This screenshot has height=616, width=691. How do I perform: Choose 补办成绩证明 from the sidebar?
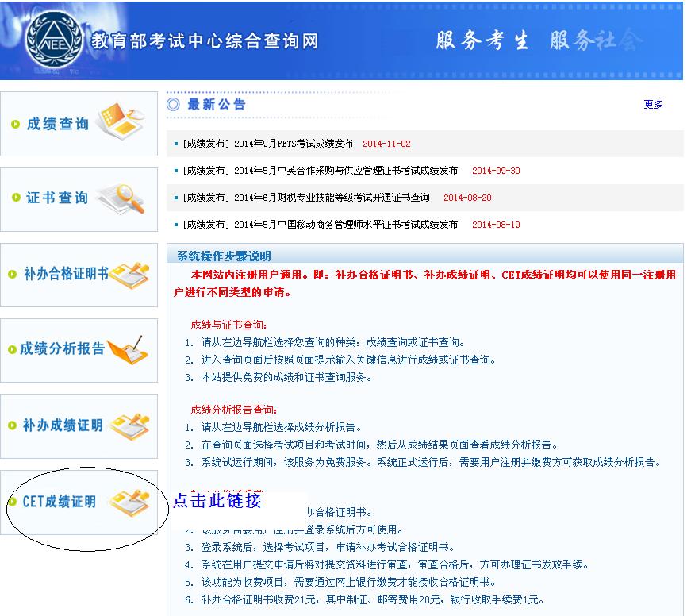[79, 426]
